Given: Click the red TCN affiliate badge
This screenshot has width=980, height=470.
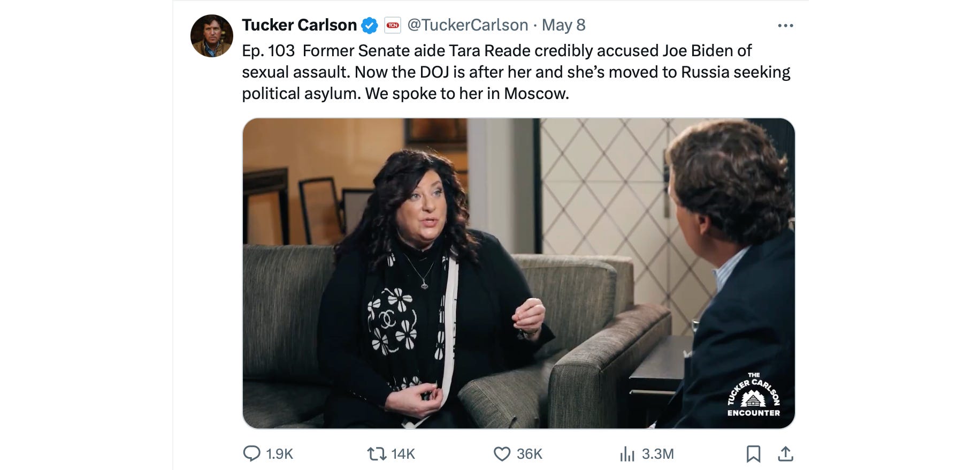Looking at the screenshot, I should pyautogui.click(x=393, y=25).
